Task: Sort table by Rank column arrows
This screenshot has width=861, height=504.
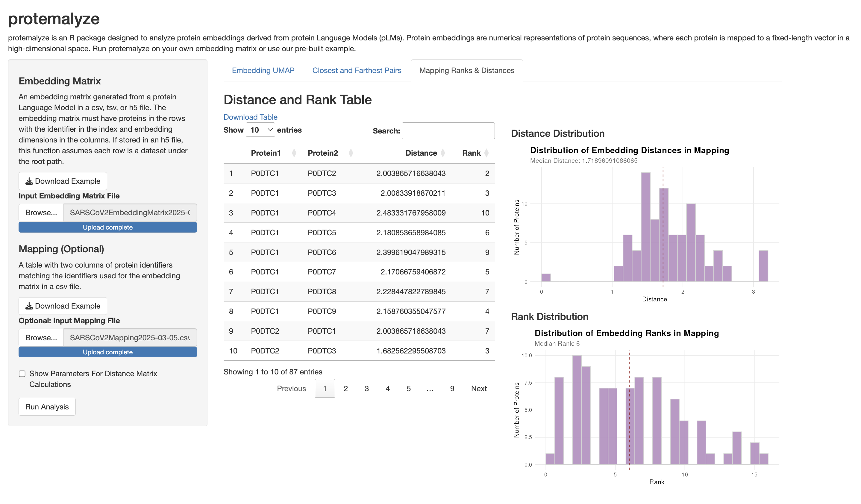Action: coord(486,153)
